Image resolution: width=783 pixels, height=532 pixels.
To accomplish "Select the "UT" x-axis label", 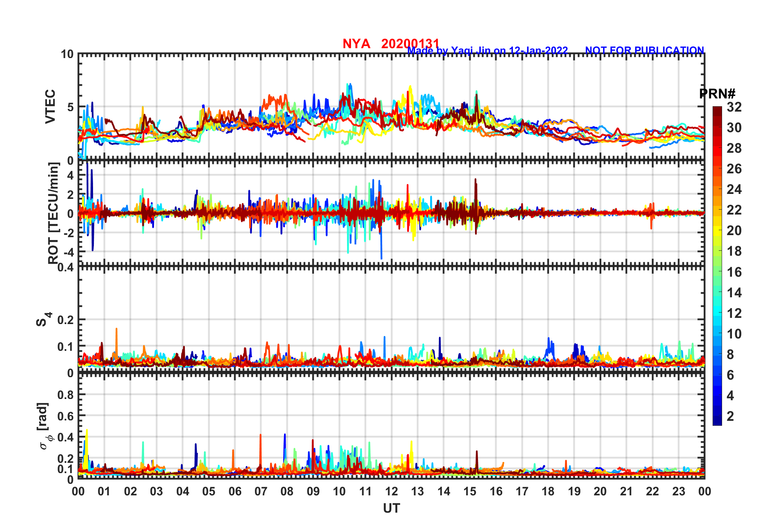I will tap(391, 509).
